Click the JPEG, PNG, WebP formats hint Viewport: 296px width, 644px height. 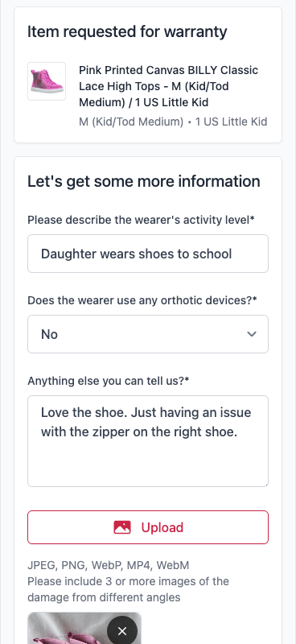[x=109, y=566]
